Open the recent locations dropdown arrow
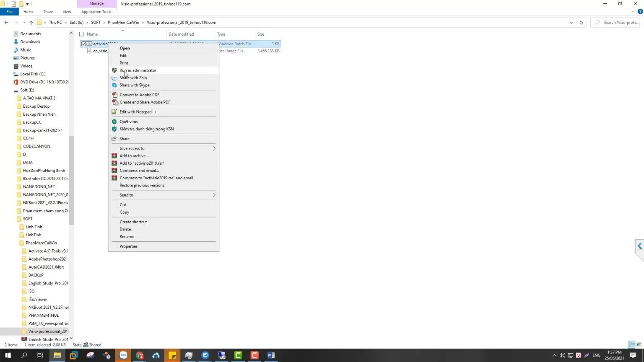This screenshot has width=644, height=362. [24, 23]
